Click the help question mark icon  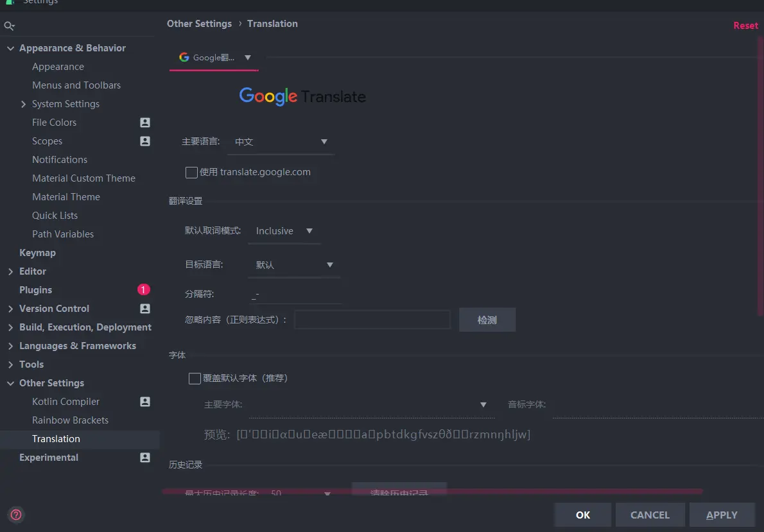coord(16,515)
